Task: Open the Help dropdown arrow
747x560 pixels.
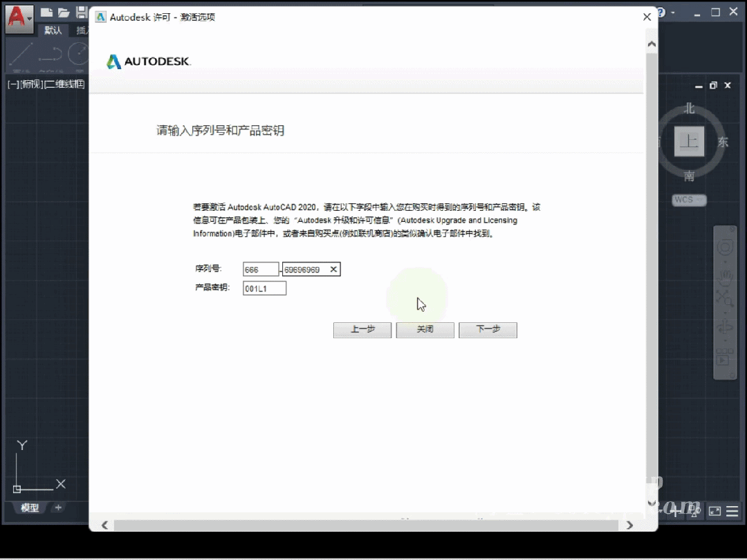Action: point(673,13)
